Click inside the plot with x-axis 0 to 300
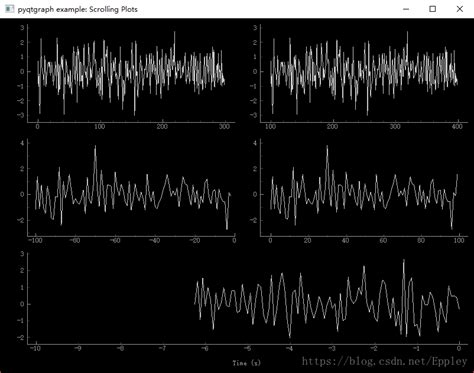The image size is (474, 373). (131, 73)
